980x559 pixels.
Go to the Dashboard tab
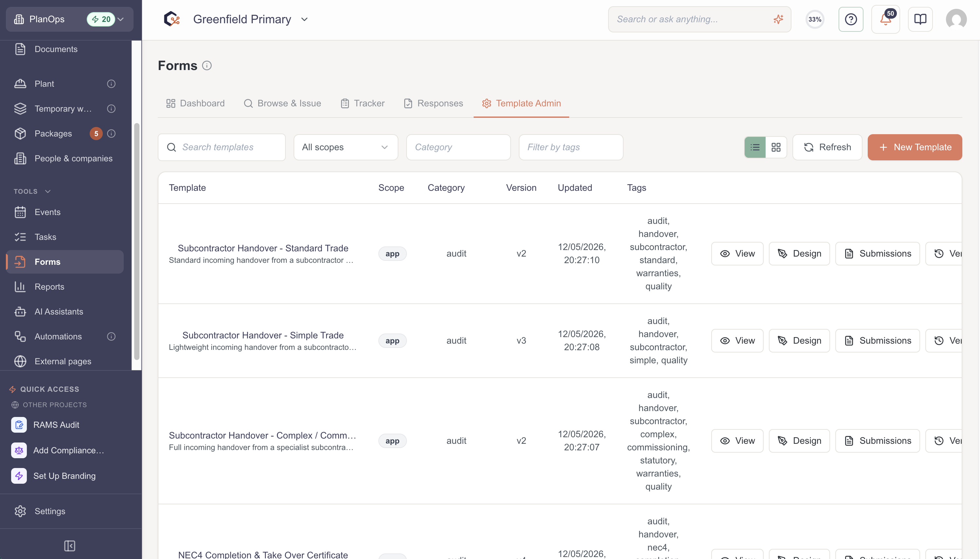195,103
